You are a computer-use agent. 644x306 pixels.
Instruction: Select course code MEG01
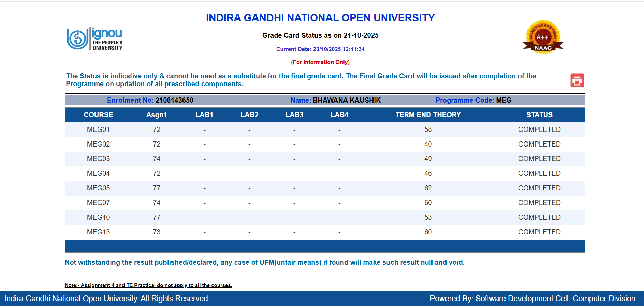pos(98,129)
